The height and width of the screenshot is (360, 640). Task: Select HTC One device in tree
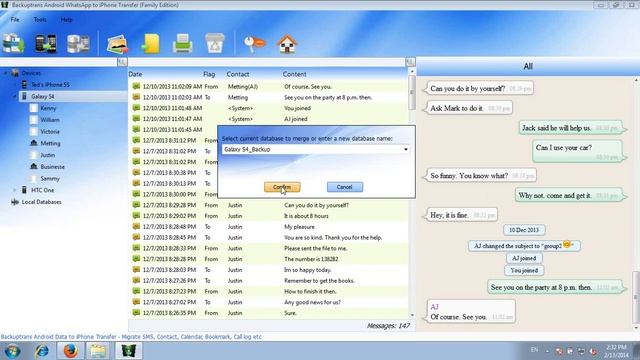[x=42, y=190]
